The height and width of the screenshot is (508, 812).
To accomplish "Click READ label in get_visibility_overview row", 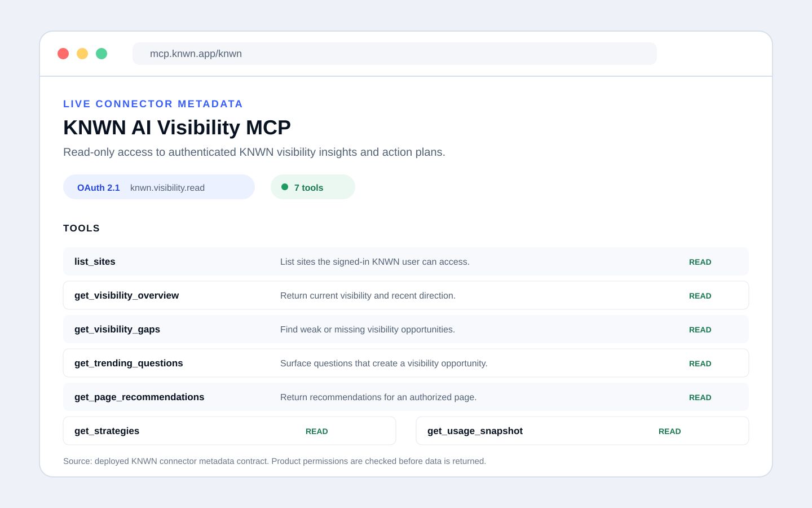I will point(700,296).
